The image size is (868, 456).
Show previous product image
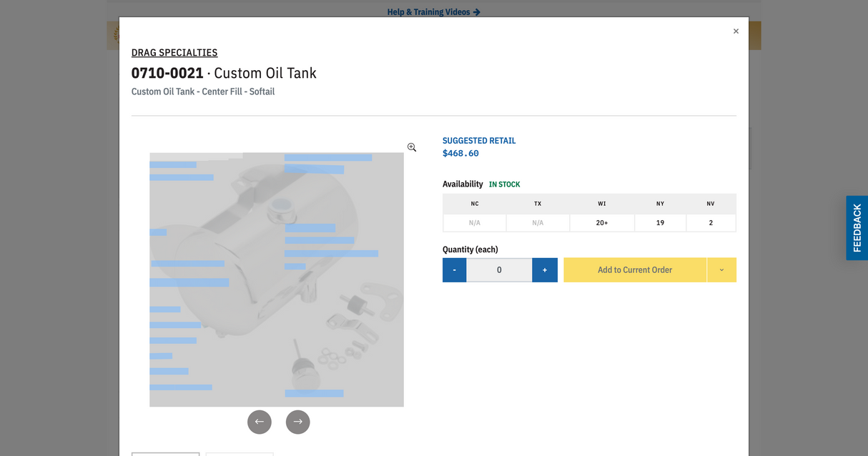click(260, 422)
